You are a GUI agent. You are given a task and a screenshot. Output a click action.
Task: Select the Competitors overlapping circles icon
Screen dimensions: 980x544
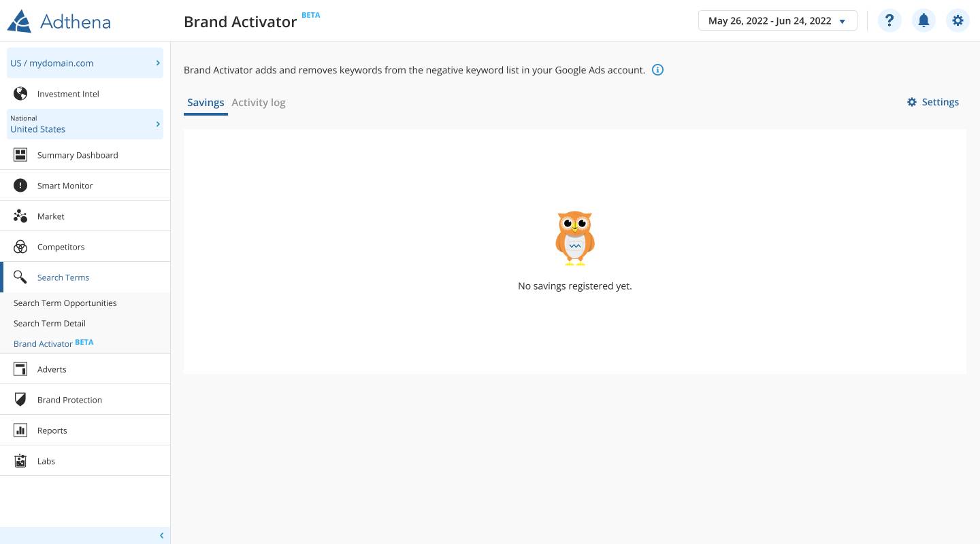pyautogui.click(x=20, y=247)
